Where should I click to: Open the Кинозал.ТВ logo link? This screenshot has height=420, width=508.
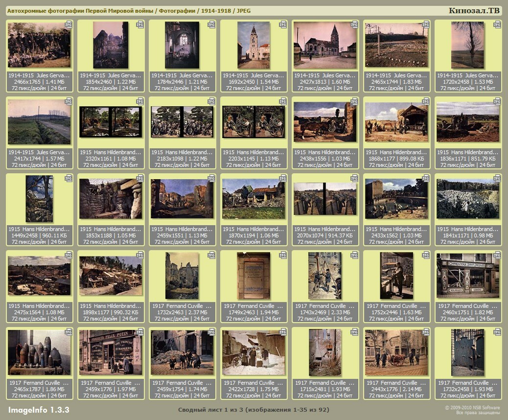pyautogui.click(x=474, y=11)
